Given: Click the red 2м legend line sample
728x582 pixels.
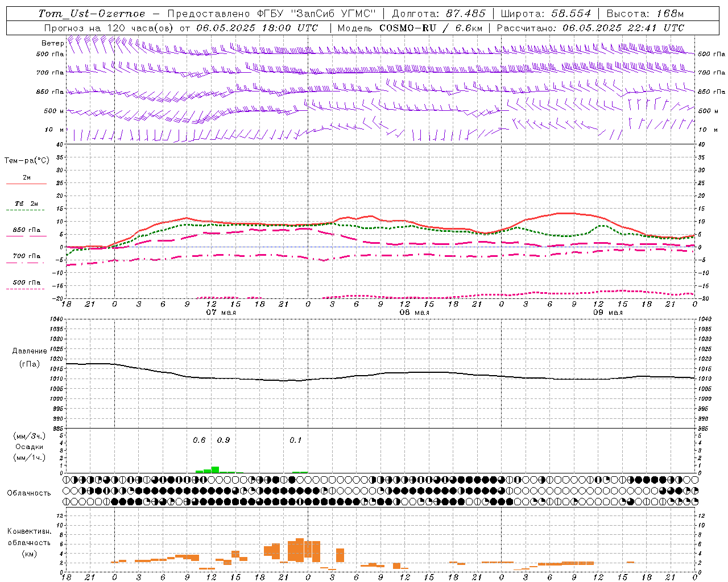Looking at the screenshot, I should (26, 184).
